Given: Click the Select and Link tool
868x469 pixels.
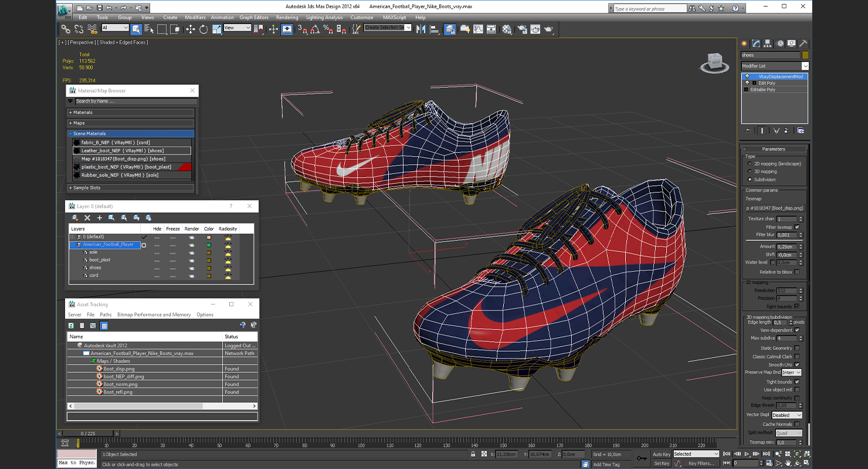Looking at the screenshot, I should tap(66, 29).
